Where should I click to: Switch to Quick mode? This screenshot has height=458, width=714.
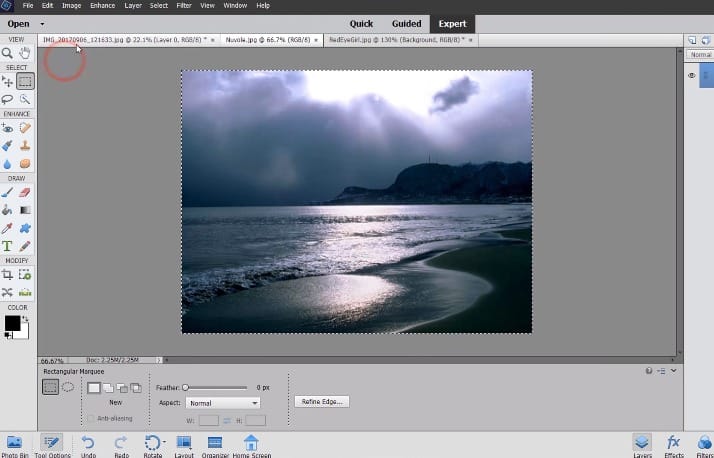point(361,24)
